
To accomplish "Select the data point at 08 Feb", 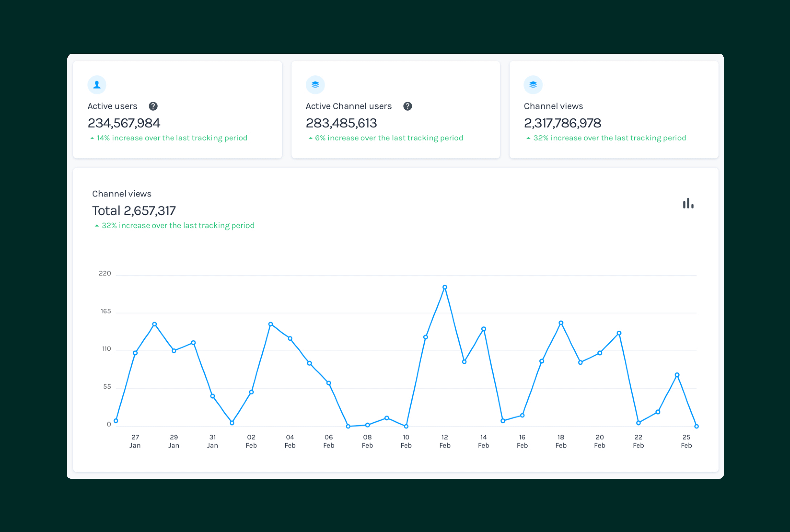I will point(367,425).
